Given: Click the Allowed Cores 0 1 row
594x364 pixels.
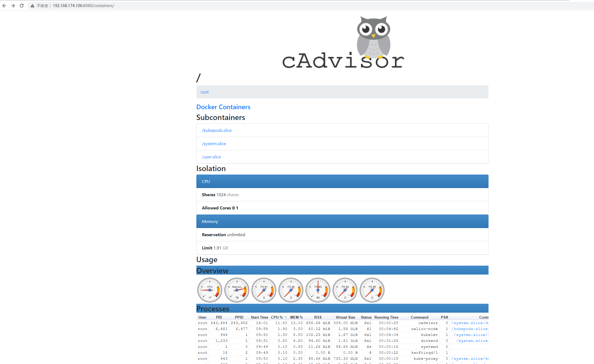Looking at the screenshot, I should tap(342, 208).
